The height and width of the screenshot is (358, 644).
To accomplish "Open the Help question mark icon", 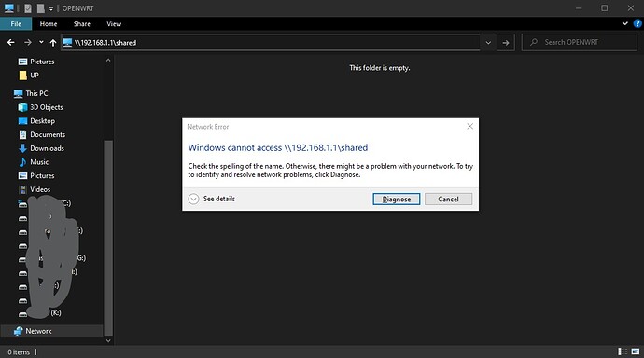I will (637, 24).
